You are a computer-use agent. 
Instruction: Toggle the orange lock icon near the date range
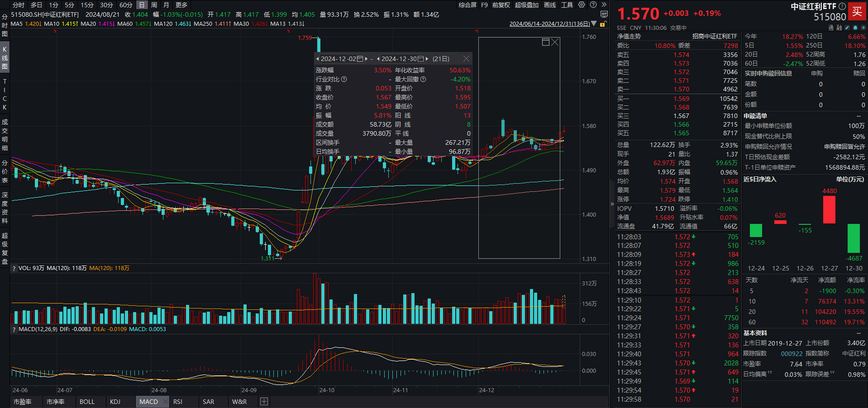click(x=602, y=24)
